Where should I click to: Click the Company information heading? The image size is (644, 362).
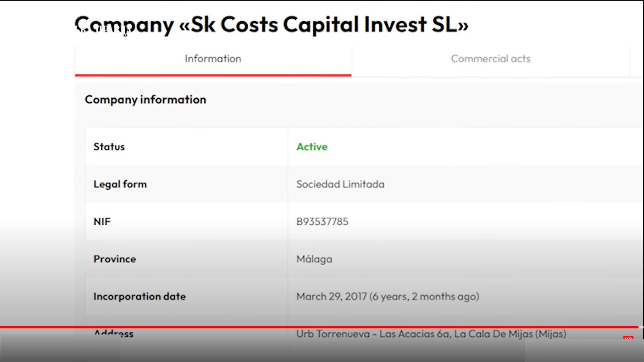(145, 100)
